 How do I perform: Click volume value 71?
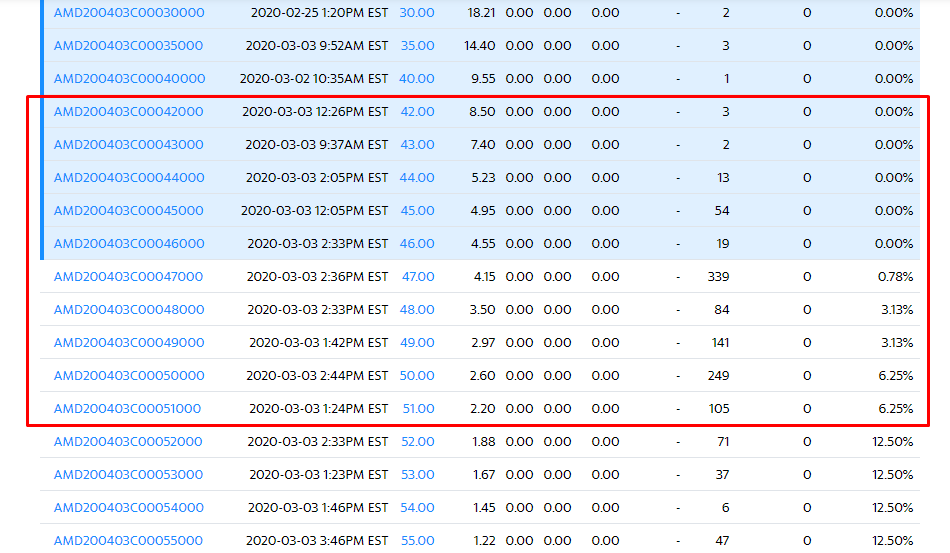pyautogui.click(x=723, y=442)
